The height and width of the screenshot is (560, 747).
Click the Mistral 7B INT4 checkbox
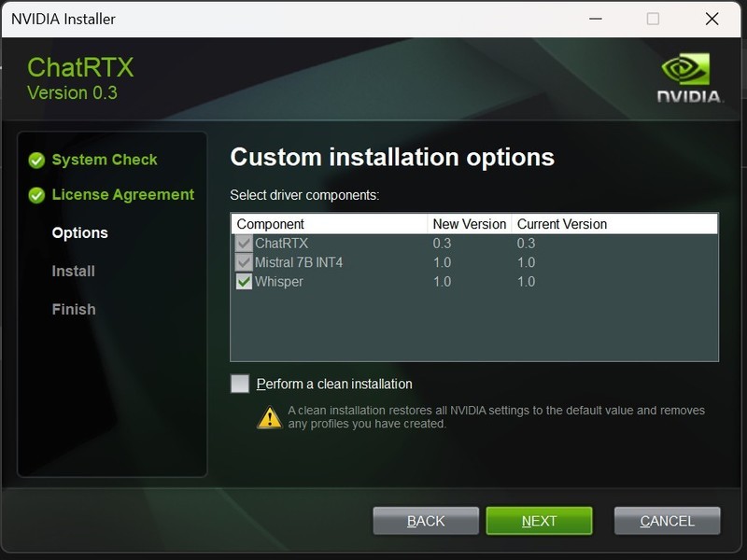point(244,262)
